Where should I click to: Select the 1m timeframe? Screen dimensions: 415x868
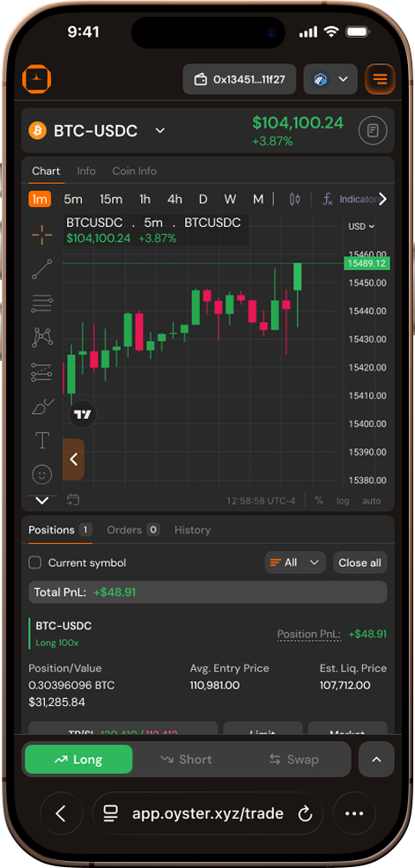tap(40, 199)
